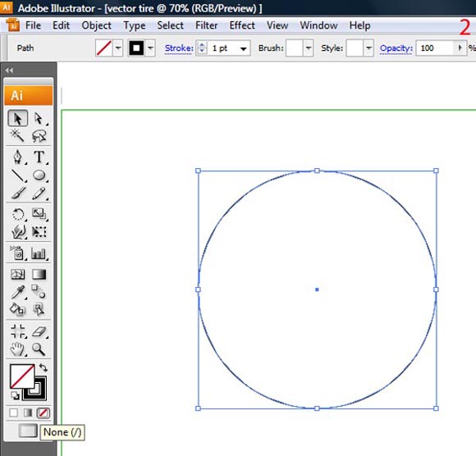
Task: Expand the Brush dropdown
Action: pos(309,48)
